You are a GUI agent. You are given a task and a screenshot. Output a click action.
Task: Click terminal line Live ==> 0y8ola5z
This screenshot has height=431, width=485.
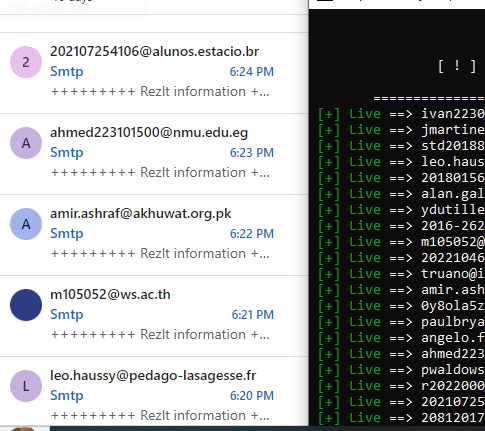click(401, 306)
